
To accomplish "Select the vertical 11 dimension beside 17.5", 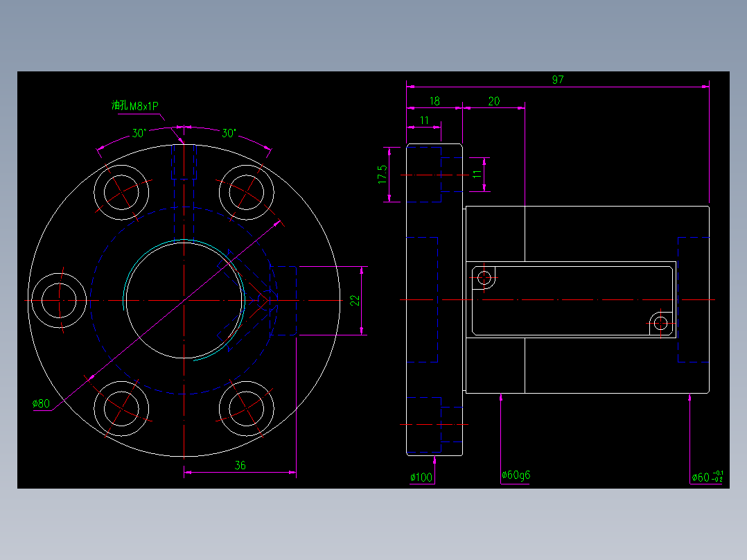I will (477, 175).
